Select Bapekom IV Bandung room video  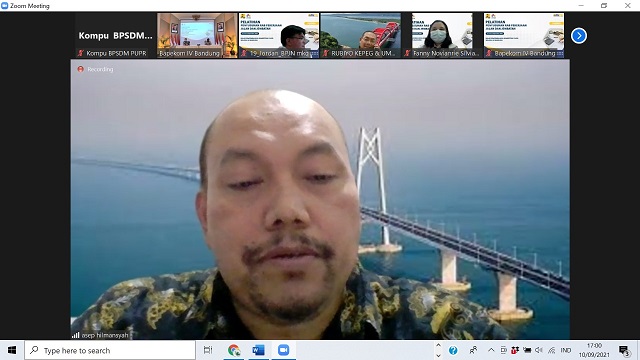tap(197, 36)
